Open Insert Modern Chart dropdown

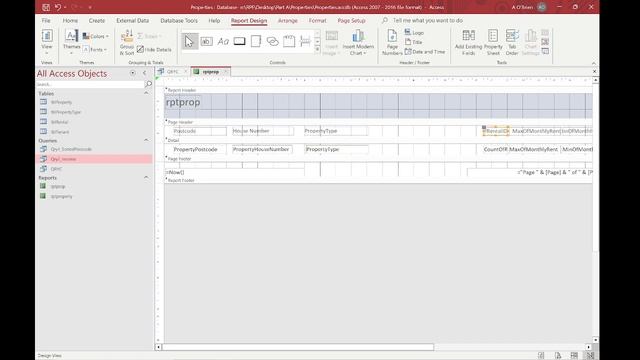[358, 42]
